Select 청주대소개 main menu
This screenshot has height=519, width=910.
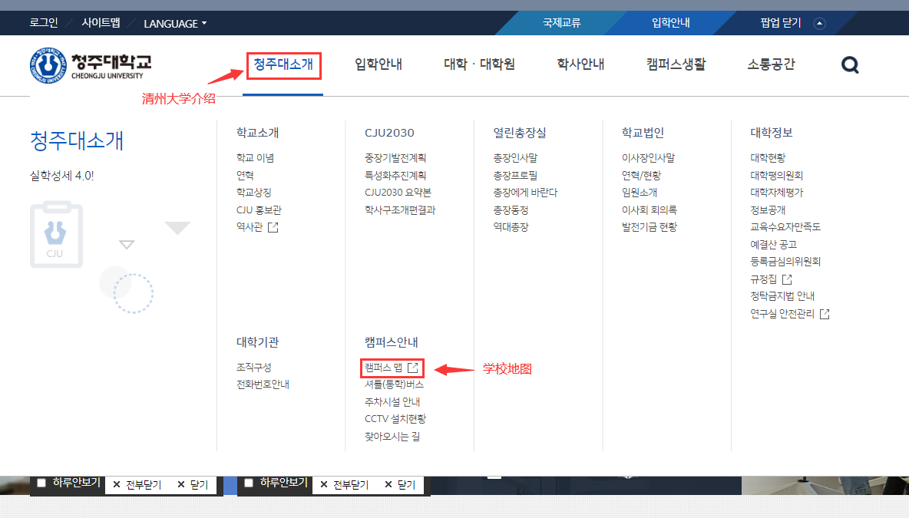point(283,64)
